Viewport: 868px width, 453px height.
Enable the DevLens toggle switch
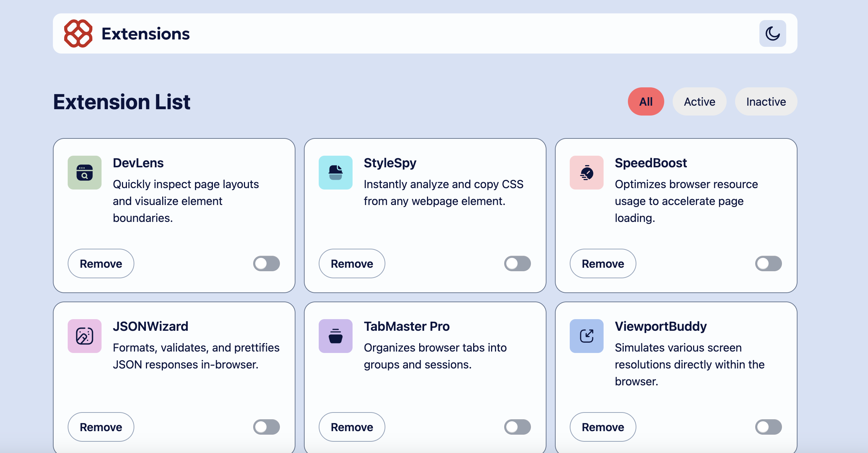[x=267, y=263]
